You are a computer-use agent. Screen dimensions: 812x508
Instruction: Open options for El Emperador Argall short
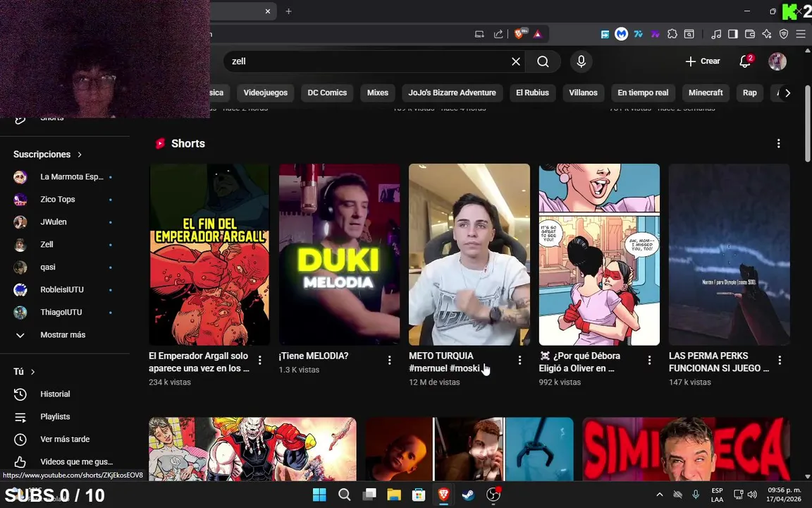[x=260, y=360]
